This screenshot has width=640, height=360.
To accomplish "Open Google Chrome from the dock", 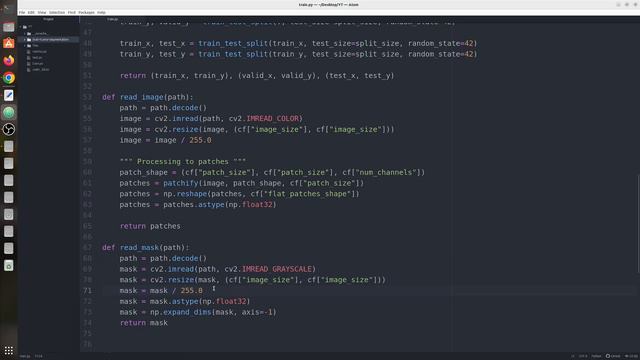I will coord(9,78).
